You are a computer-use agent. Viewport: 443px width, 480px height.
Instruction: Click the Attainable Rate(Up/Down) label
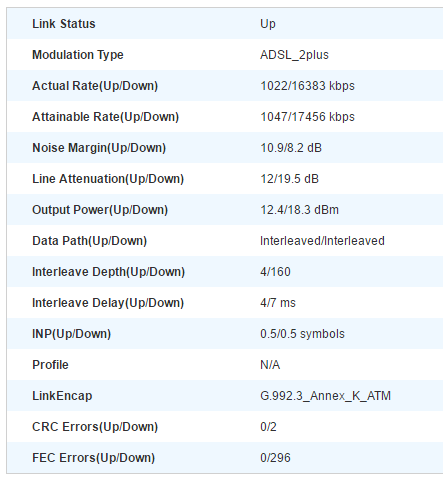[x=106, y=117]
